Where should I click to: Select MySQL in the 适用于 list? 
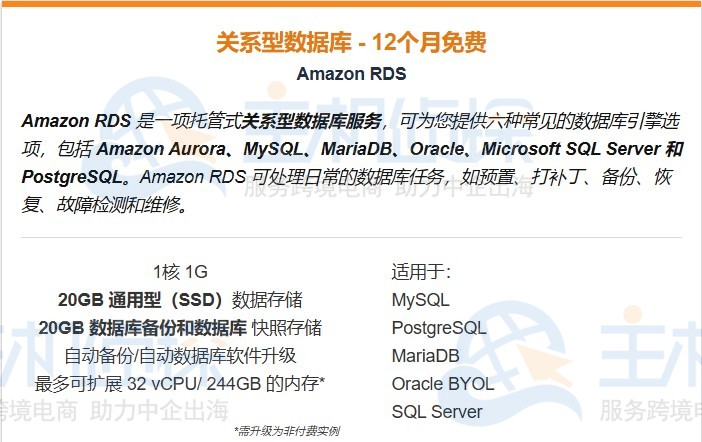click(x=421, y=300)
